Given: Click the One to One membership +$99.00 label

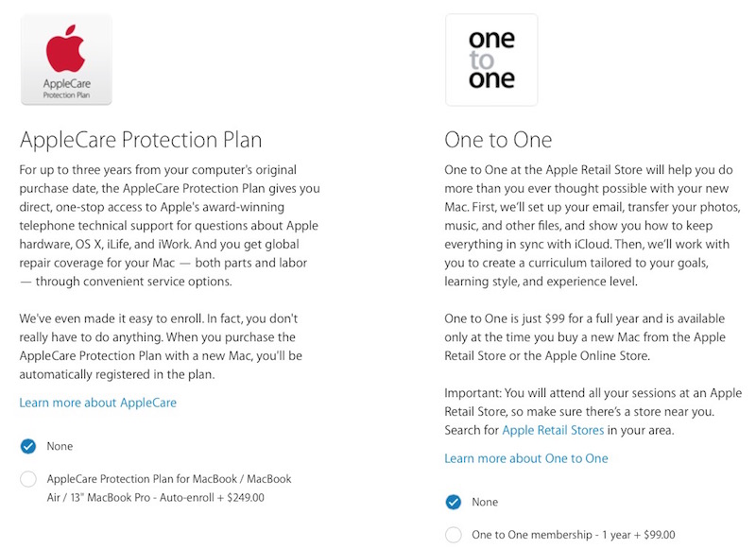Looking at the screenshot, I should tap(574, 535).
